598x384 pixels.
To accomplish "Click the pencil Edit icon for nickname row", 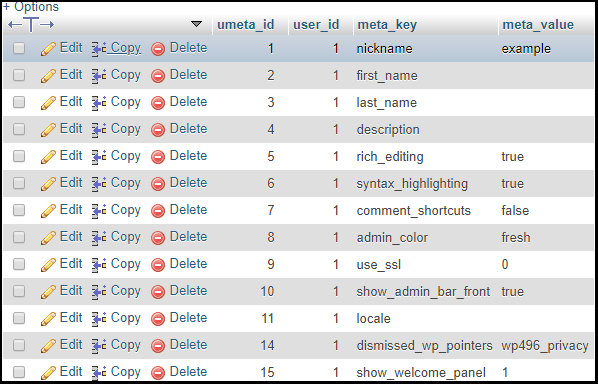I will pyautogui.click(x=48, y=49).
